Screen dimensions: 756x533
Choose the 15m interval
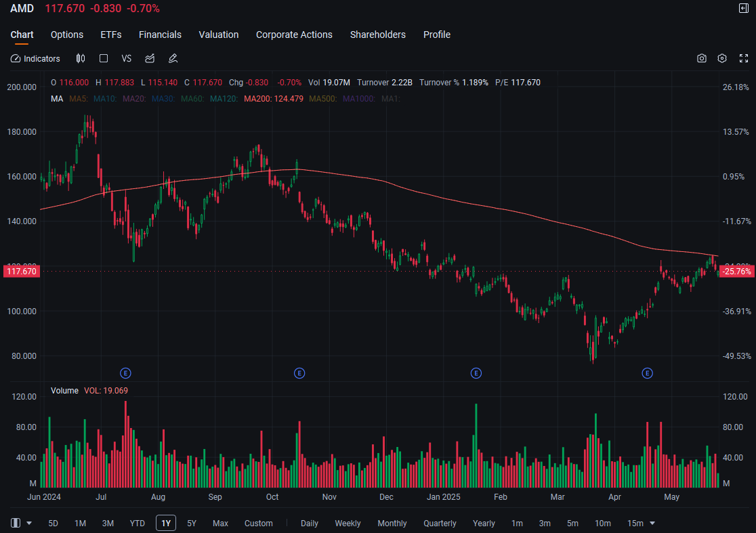click(635, 523)
